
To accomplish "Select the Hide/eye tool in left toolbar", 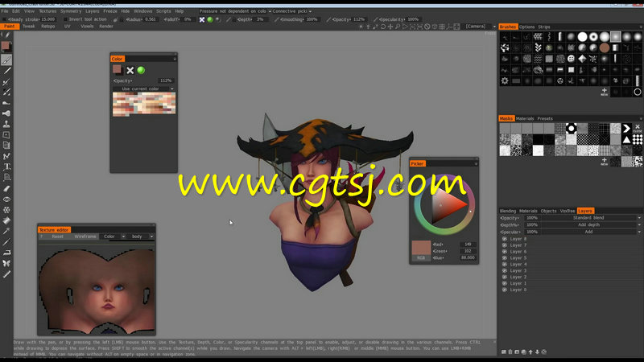I will (6, 199).
